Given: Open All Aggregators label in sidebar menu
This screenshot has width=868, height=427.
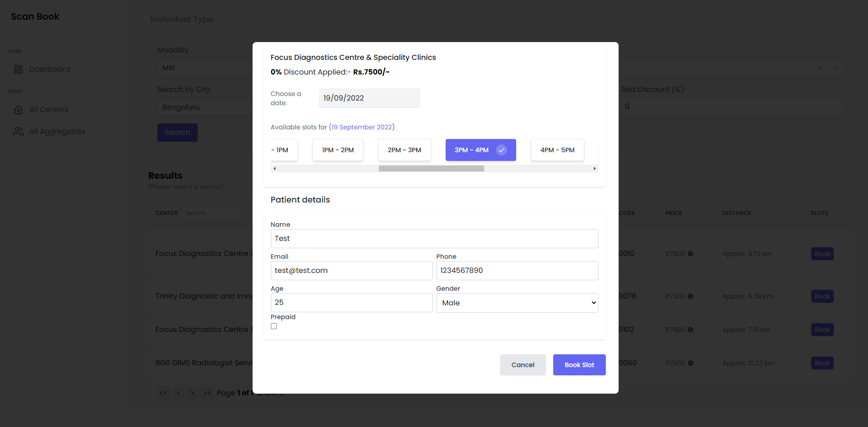Looking at the screenshot, I should click(x=57, y=132).
